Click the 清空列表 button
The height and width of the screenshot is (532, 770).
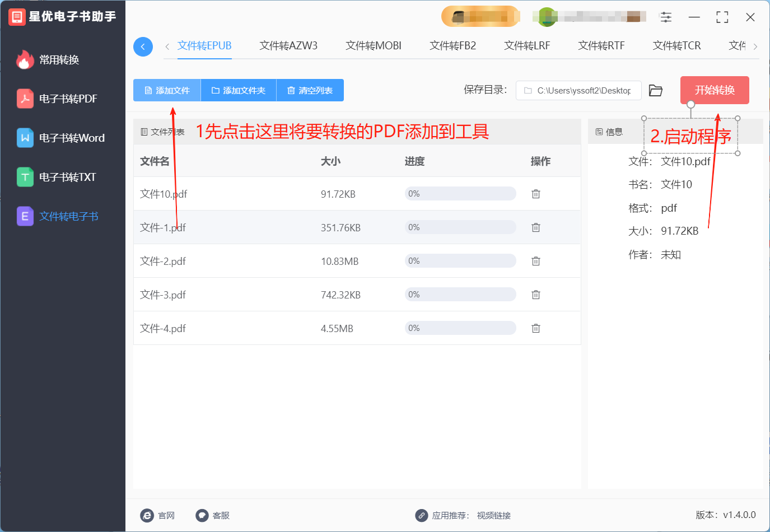[x=310, y=90]
